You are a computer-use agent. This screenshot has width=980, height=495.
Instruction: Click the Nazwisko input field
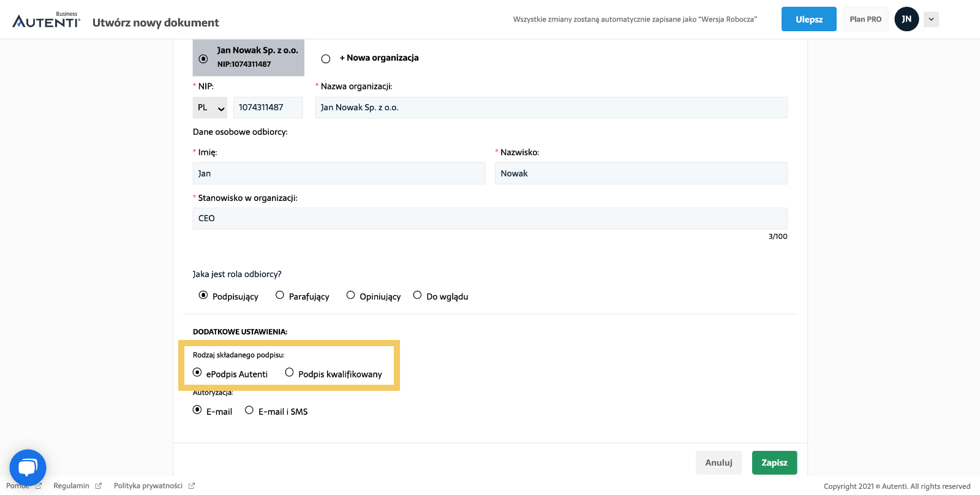[641, 173]
